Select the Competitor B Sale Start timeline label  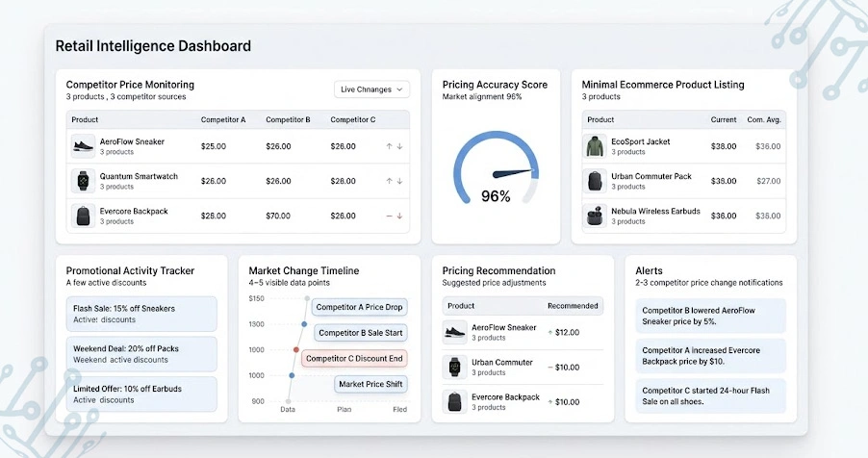click(361, 333)
